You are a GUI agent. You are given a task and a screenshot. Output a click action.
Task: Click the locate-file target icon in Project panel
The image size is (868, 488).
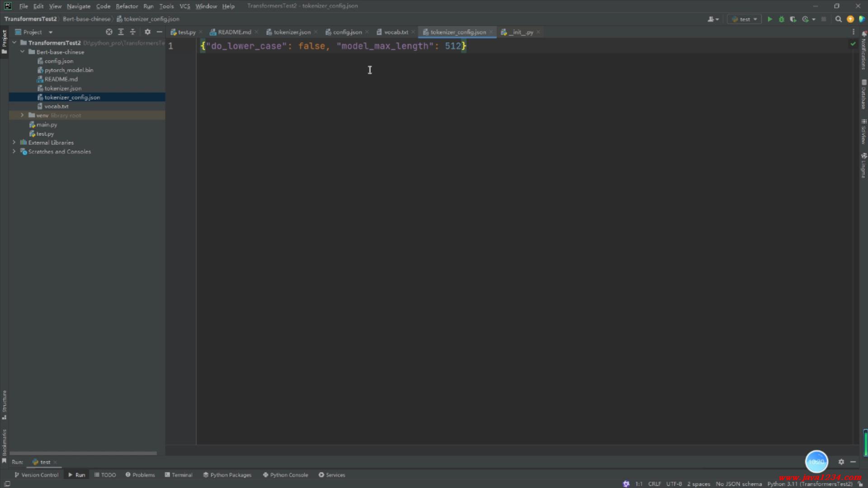109,32
